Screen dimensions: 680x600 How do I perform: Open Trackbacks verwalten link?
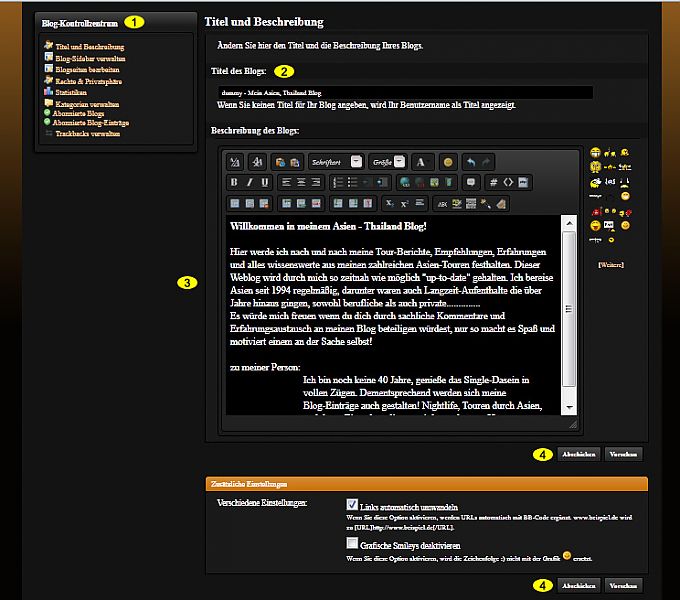tap(88, 134)
